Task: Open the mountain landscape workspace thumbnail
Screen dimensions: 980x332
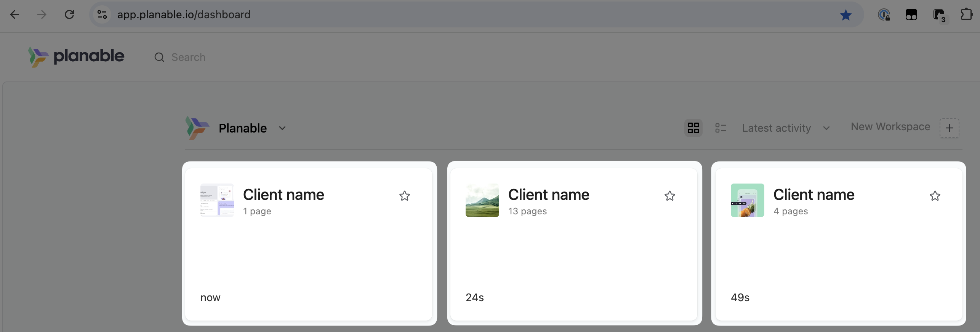Action: coord(482,200)
